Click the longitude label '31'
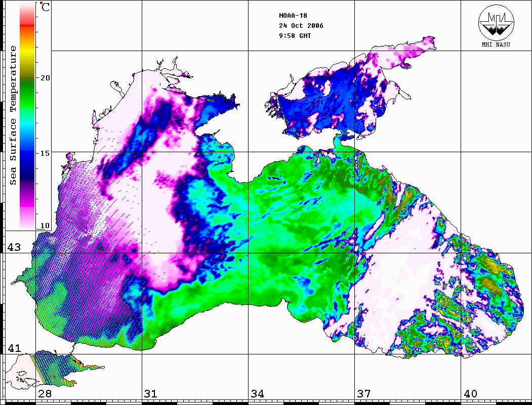532x405 pixels. pyautogui.click(x=151, y=393)
